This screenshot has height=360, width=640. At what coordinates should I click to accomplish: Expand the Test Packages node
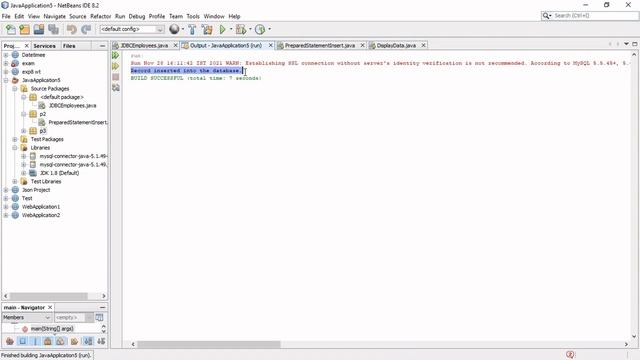[15, 139]
